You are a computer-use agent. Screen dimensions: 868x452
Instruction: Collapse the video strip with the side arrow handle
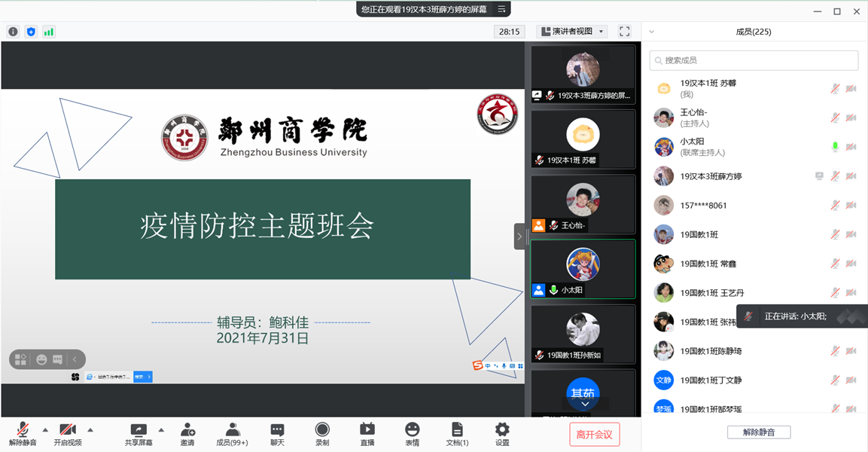point(519,237)
